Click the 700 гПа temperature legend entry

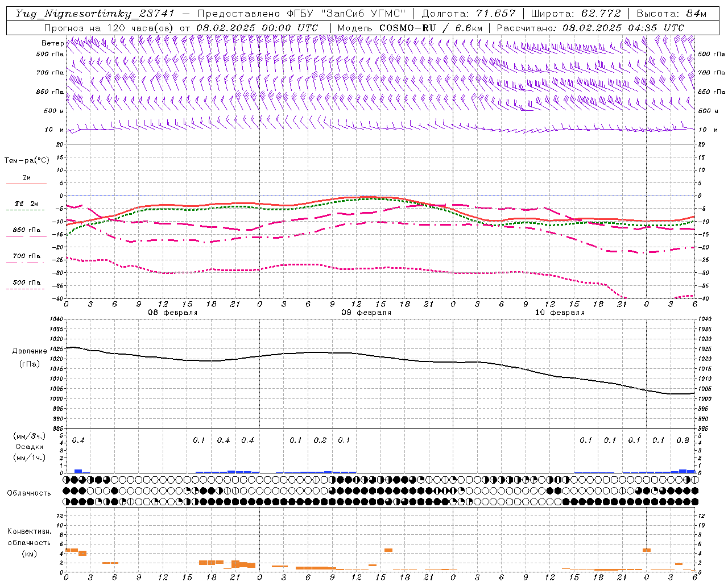point(26,256)
